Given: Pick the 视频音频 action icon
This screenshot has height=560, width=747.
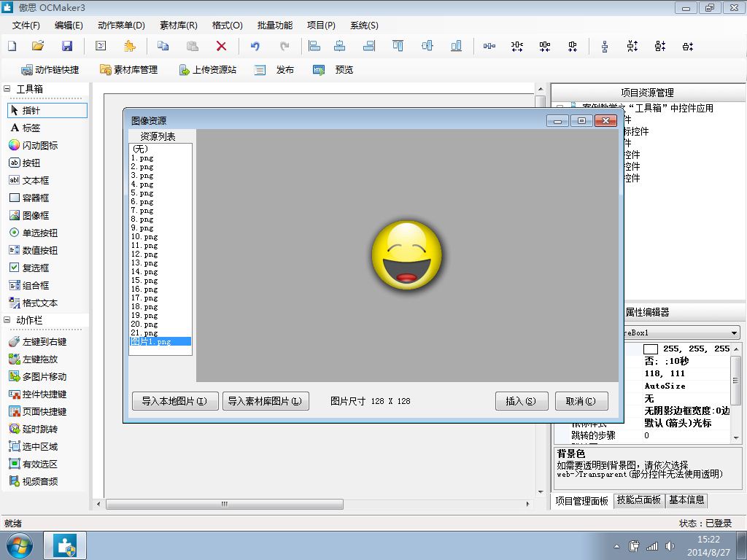Looking at the screenshot, I should click(39, 481).
